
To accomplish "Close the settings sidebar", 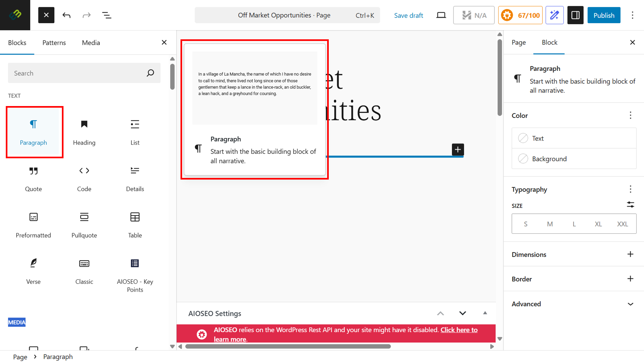I will [x=632, y=42].
